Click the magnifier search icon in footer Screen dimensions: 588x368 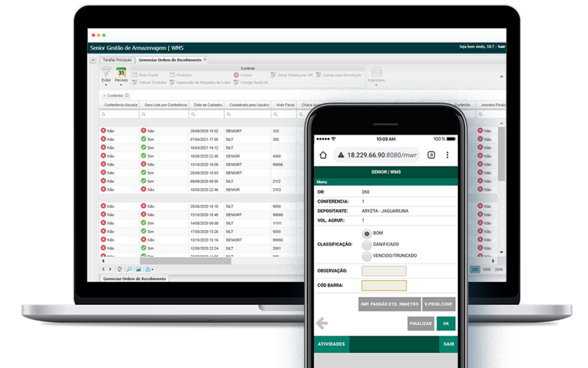point(129,269)
